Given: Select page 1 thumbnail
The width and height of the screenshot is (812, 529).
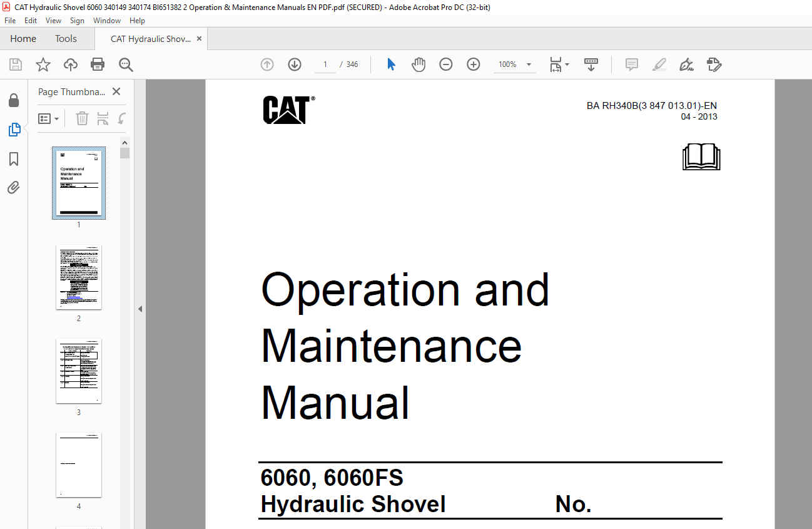Looking at the screenshot, I should (79, 183).
